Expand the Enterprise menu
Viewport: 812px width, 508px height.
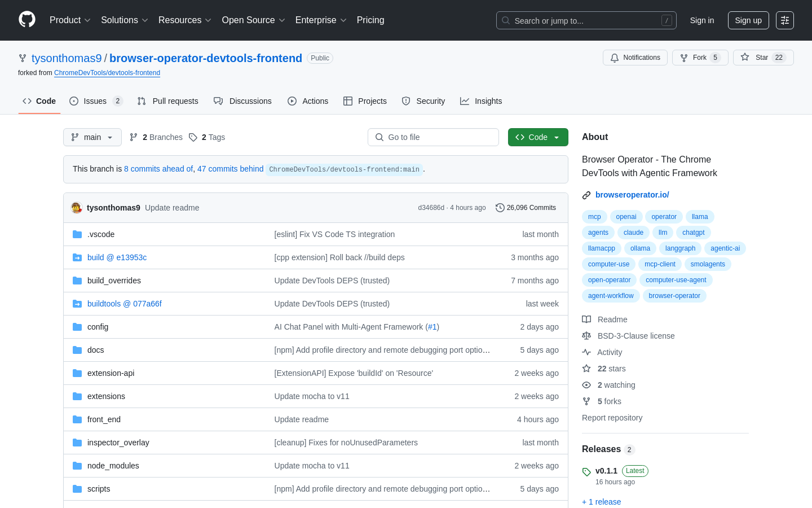[321, 20]
